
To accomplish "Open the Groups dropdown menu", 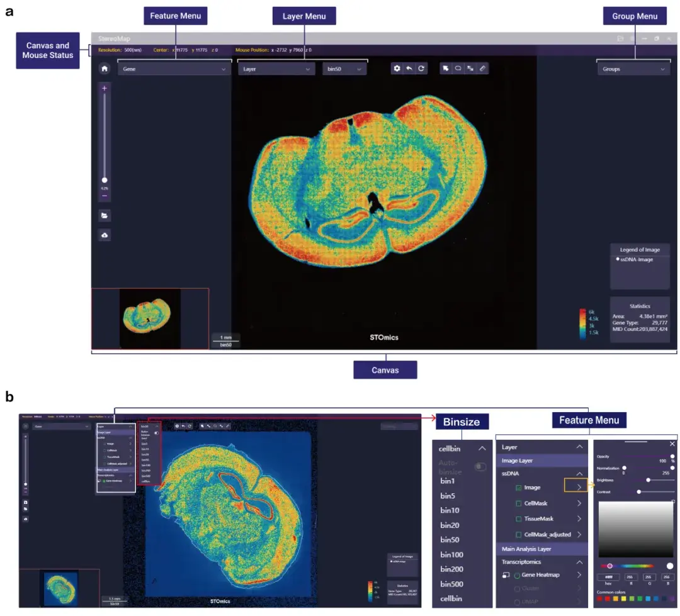I will 633,69.
